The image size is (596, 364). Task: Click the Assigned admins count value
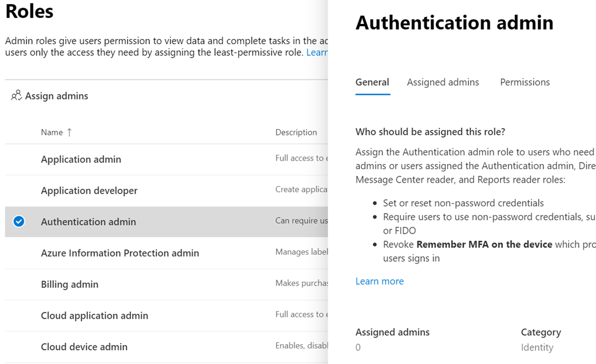[358, 348]
